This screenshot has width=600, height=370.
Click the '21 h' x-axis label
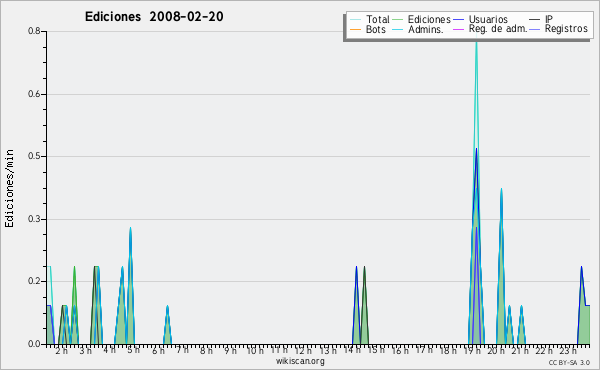point(520,350)
